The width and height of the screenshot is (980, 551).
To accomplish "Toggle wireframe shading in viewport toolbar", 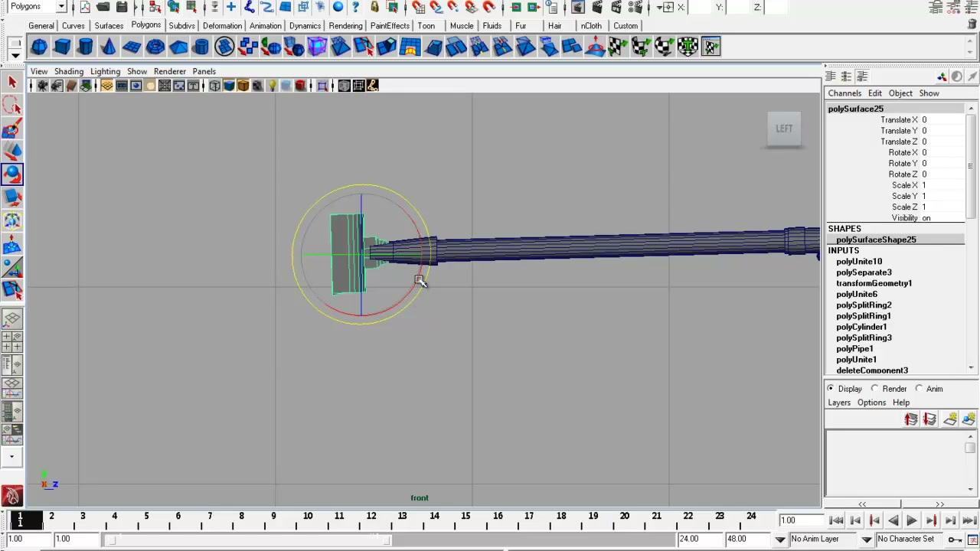I will (x=215, y=86).
